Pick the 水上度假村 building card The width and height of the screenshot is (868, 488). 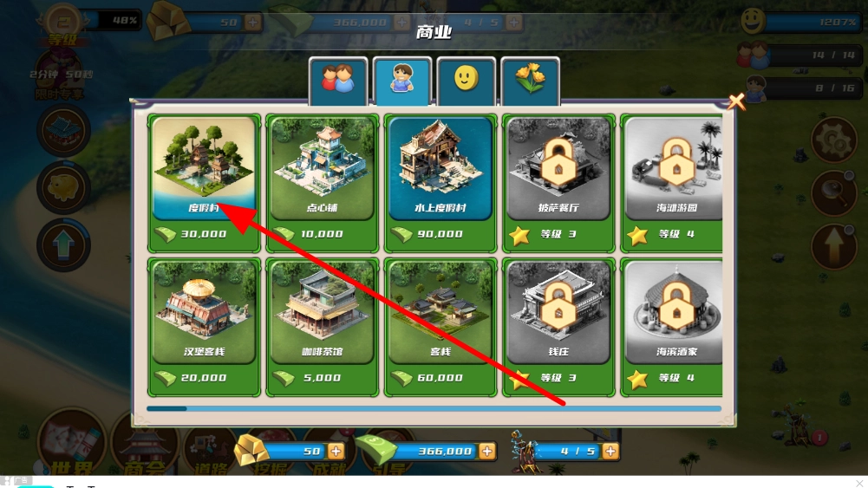click(441, 183)
